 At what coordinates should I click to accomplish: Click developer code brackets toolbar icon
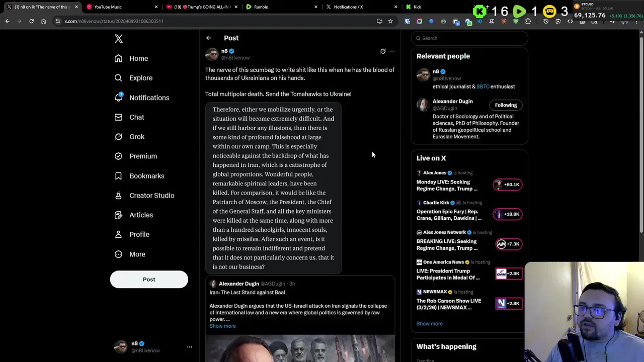point(570,21)
